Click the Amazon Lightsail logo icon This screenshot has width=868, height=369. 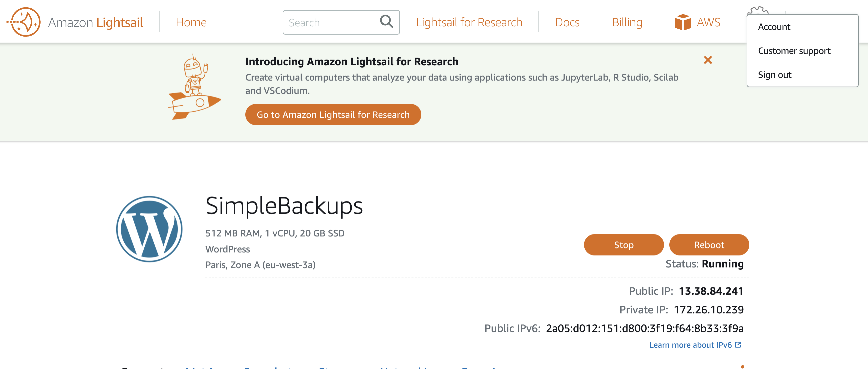[24, 22]
